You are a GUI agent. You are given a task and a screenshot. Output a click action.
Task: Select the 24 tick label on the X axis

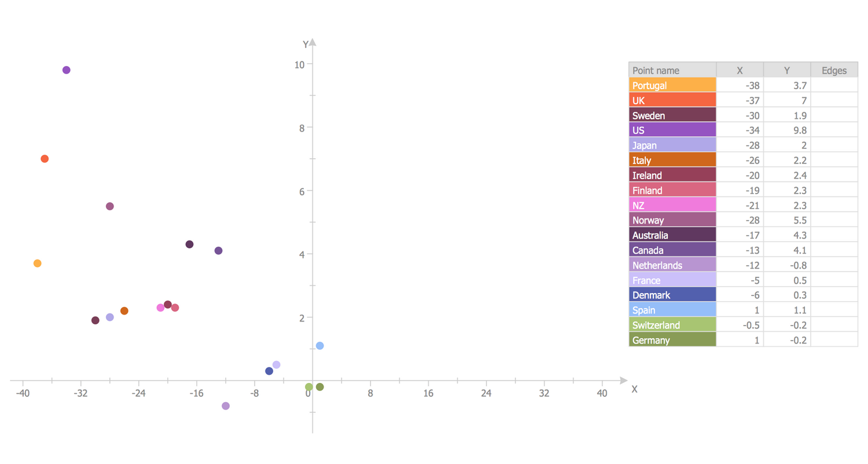click(486, 393)
